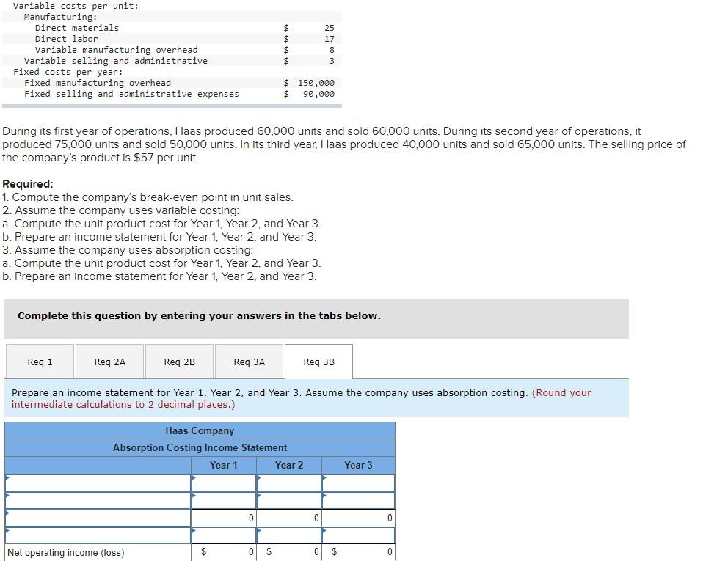Select the active Req 3B tab

(x=318, y=361)
